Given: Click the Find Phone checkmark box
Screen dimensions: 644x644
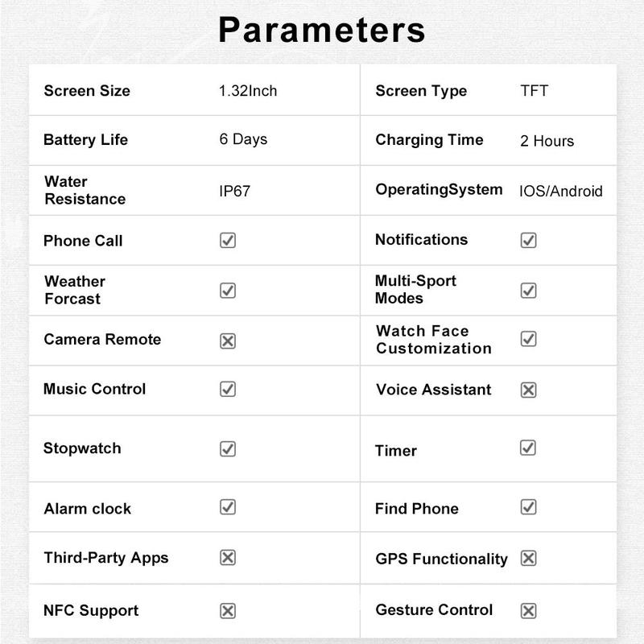Looking at the screenshot, I should pyautogui.click(x=528, y=507).
